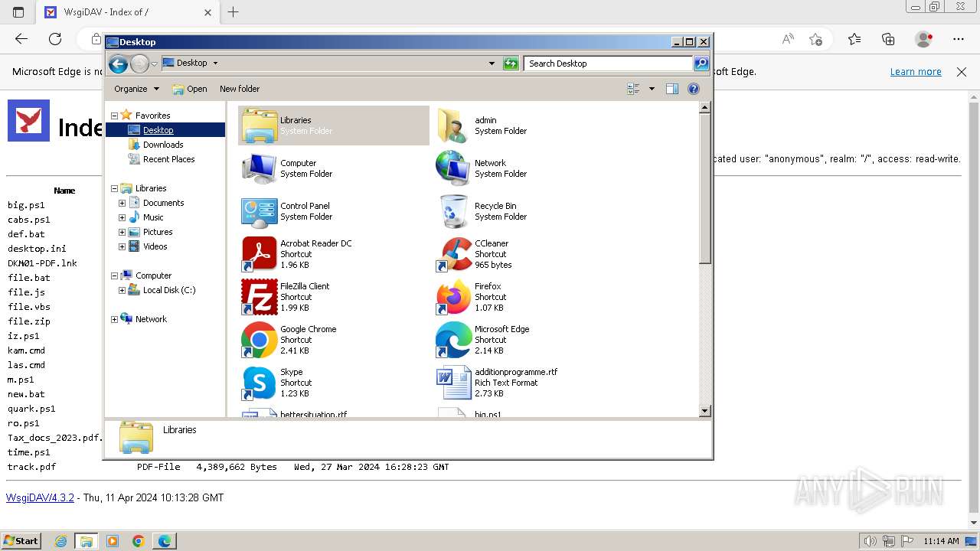Click the file list scroll up arrow
Viewport: 980px width, 551px height.
click(x=705, y=108)
